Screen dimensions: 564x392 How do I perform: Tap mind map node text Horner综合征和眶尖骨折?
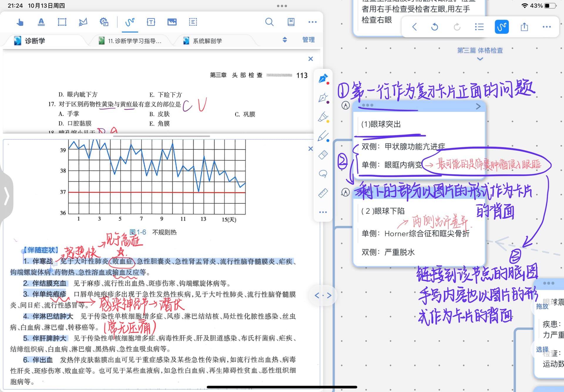pyautogui.click(x=427, y=234)
